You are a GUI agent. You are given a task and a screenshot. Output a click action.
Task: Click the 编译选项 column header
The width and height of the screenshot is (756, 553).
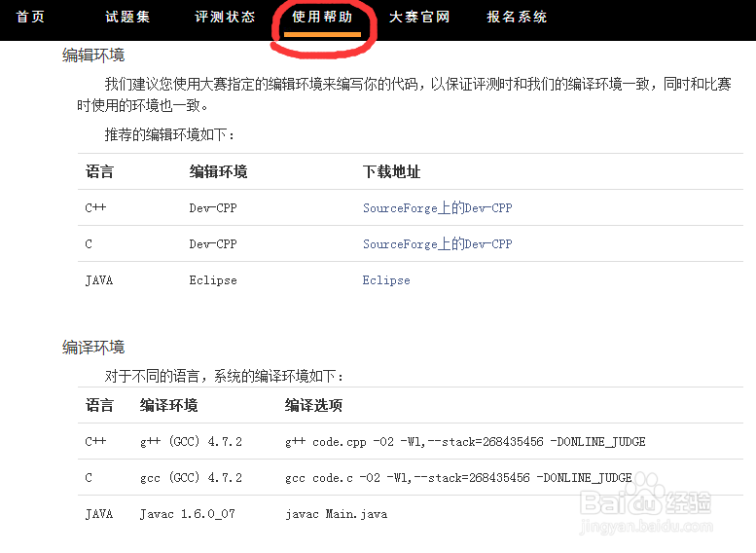pyautogui.click(x=313, y=405)
